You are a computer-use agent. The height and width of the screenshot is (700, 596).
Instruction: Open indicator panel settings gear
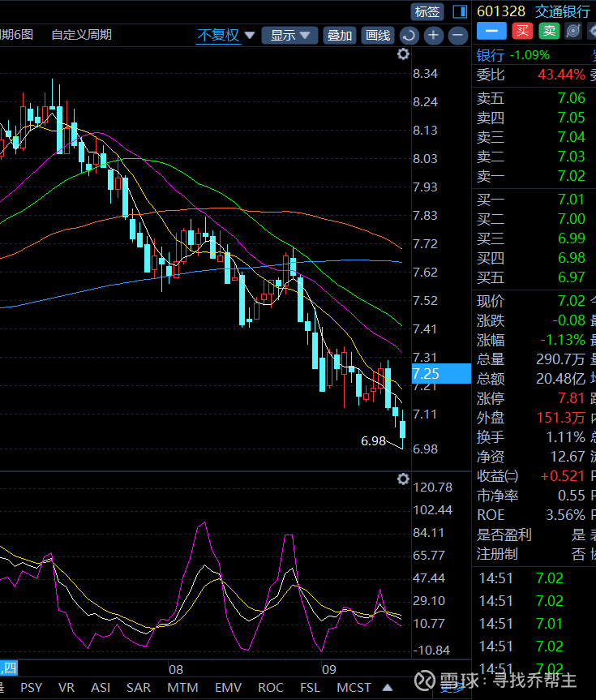[403, 479]
